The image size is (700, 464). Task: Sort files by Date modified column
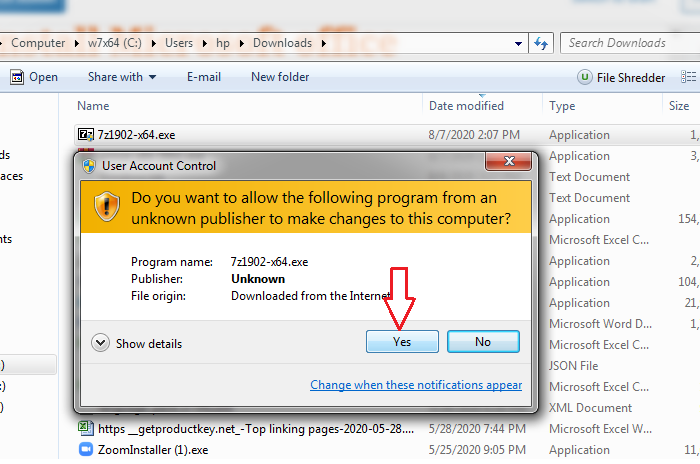tap(466, 106)
